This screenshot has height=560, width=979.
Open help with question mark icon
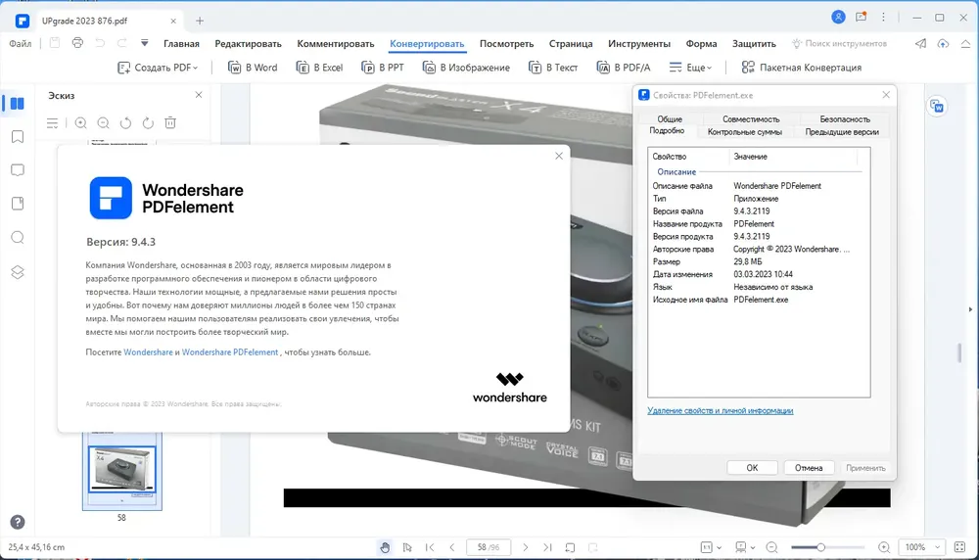tap(18, 522)
